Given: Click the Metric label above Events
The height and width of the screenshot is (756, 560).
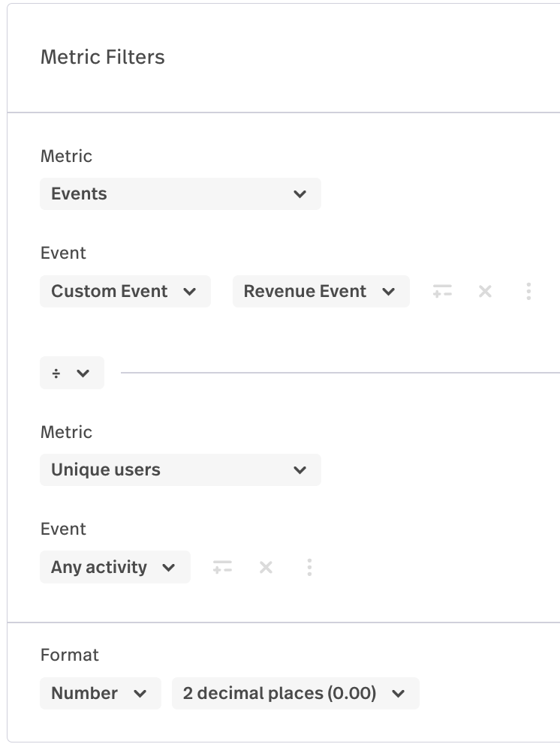Looking at the screenshot, I should (66, 156).
